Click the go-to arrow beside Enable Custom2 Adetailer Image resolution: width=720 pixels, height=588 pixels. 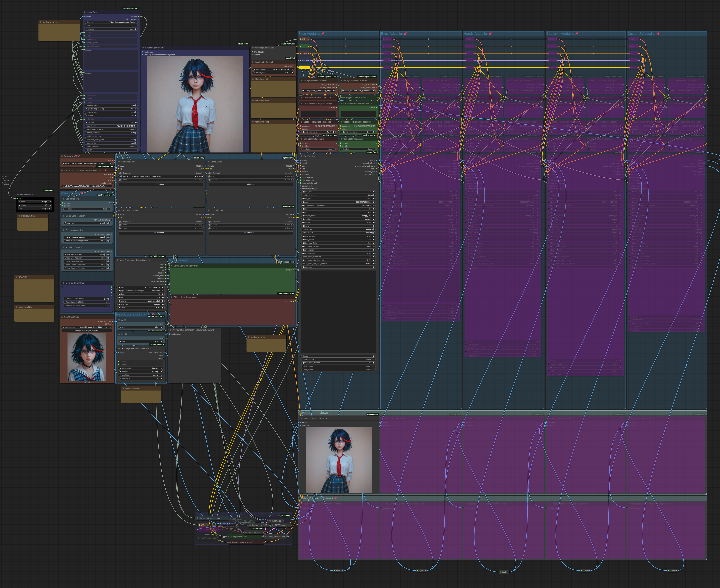pyautogui.click(x=108, y=268)
